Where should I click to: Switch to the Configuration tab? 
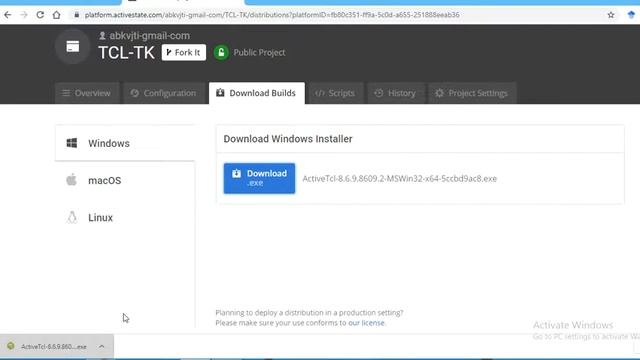pos(164,93)
